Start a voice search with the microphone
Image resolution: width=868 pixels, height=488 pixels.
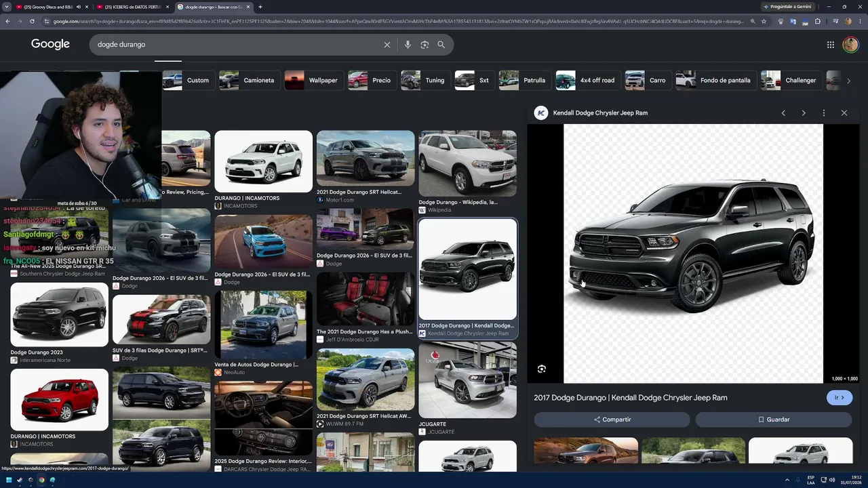[408, 45]
